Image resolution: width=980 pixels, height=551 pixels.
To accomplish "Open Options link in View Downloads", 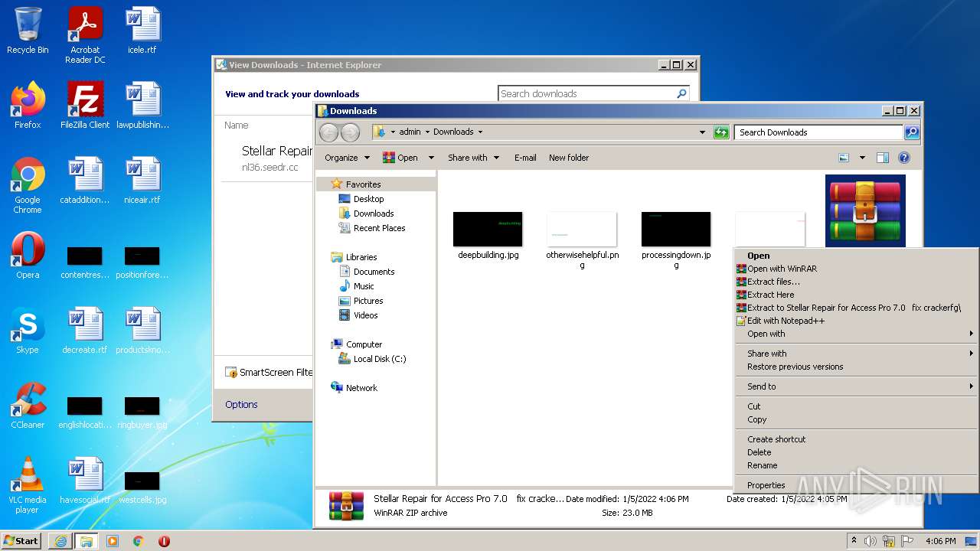I will (241, 404).
